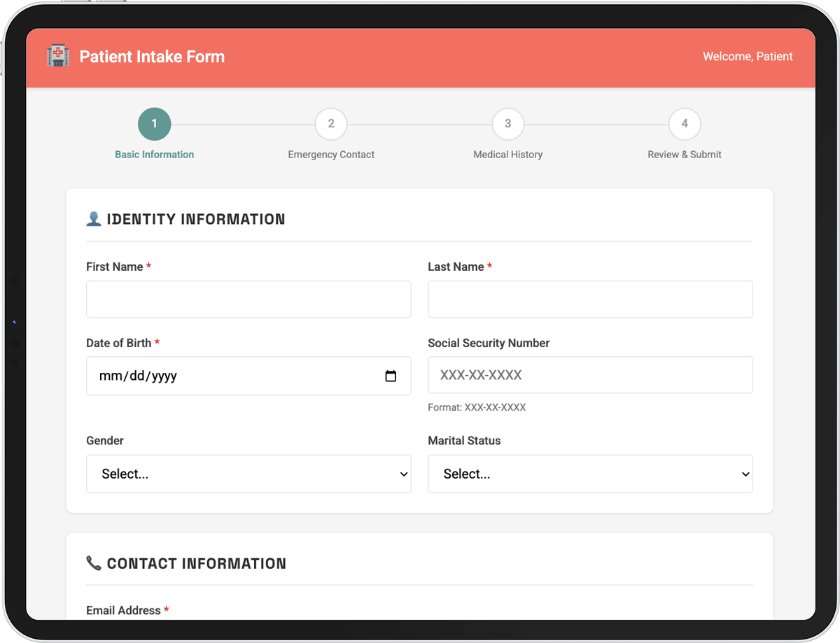Screen dimensions: 840x643
Task: Click the Date of Birth date field
Action: [x=248, y=376]
